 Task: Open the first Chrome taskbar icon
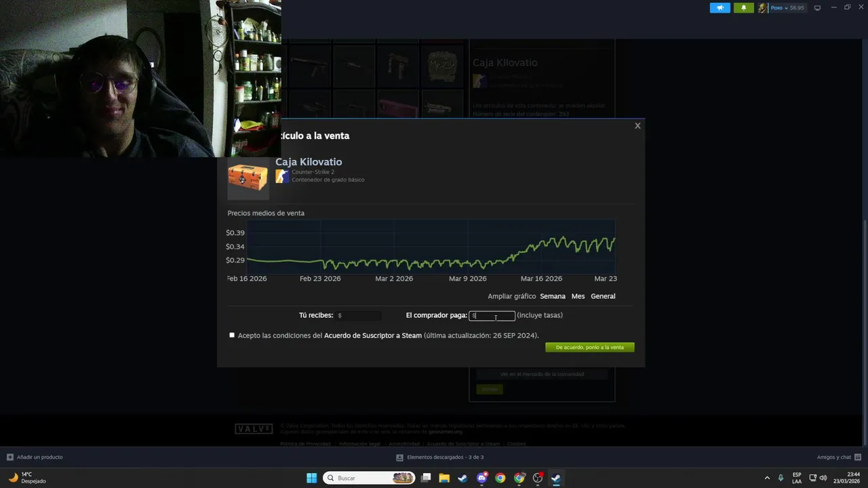coord(500,478)
